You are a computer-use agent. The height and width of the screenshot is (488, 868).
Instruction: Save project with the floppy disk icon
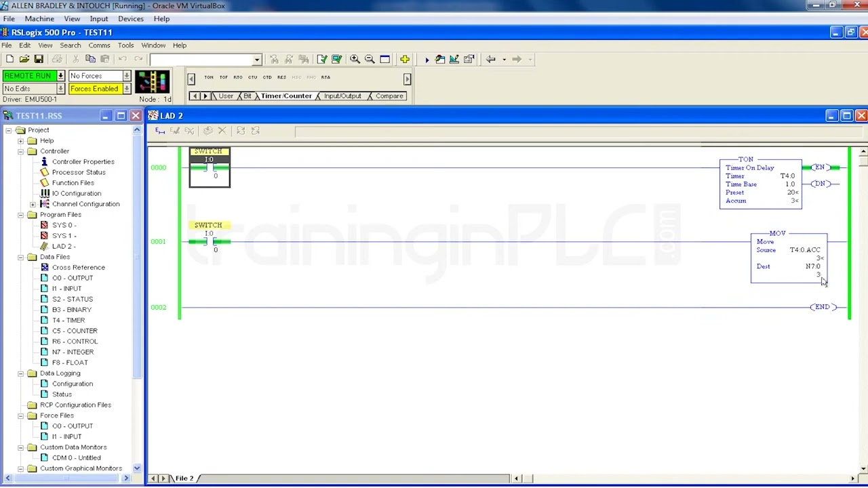pyautogui.click(x=39, y=59)
